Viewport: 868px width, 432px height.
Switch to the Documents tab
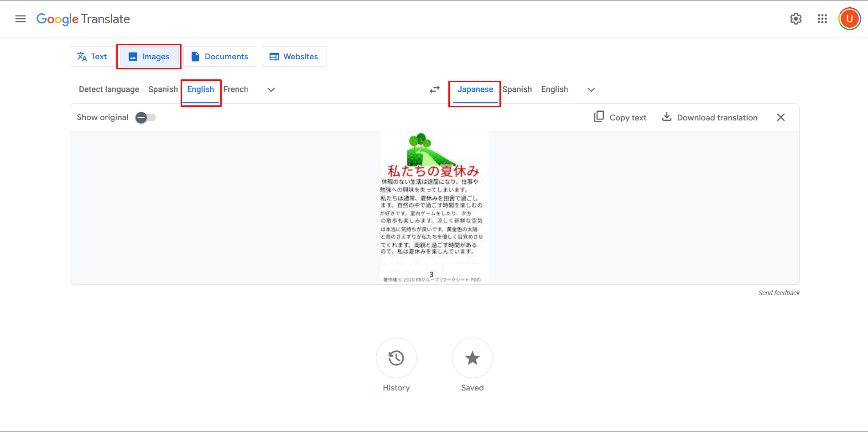click(x=220, y=56)
